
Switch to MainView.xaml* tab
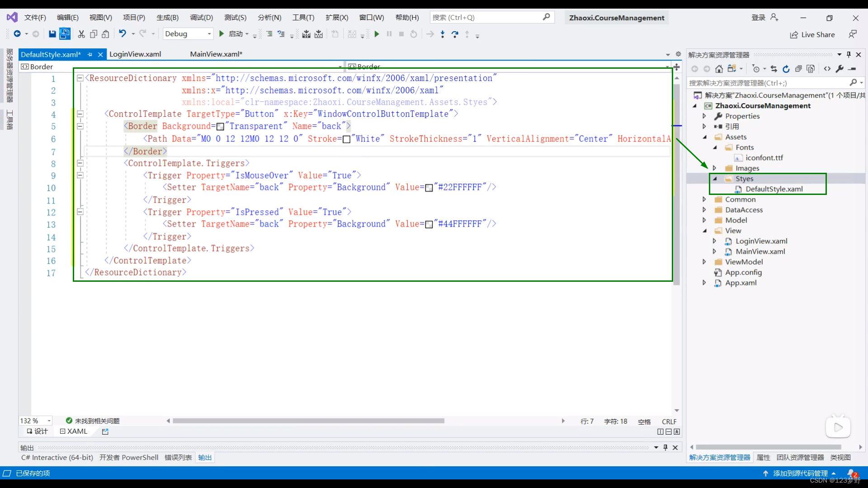216,54
